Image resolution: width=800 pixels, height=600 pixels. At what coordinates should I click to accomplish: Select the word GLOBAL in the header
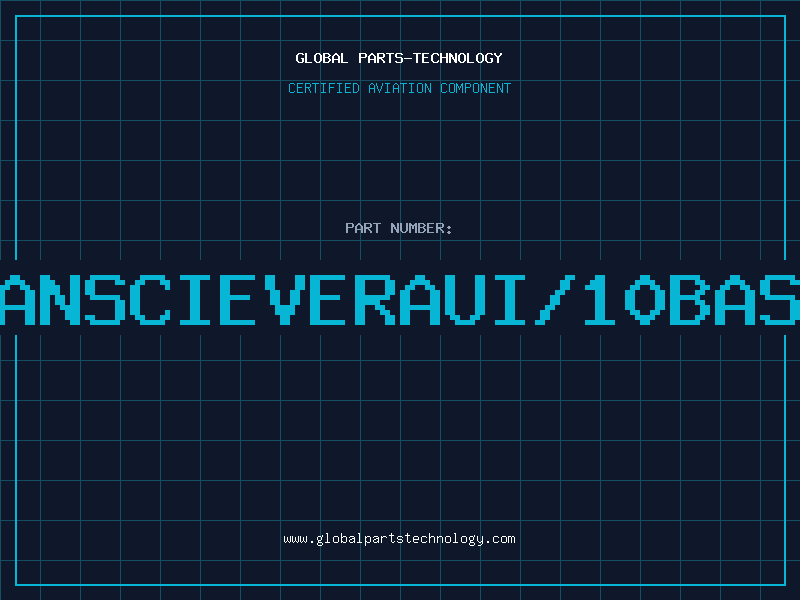click(322, 58)
